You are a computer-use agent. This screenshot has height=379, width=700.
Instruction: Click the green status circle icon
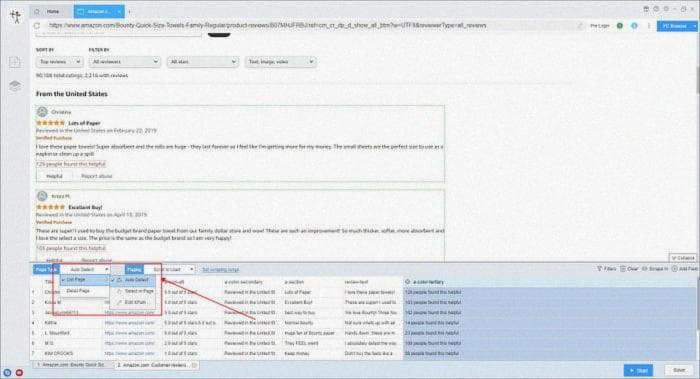pos(620,26)
